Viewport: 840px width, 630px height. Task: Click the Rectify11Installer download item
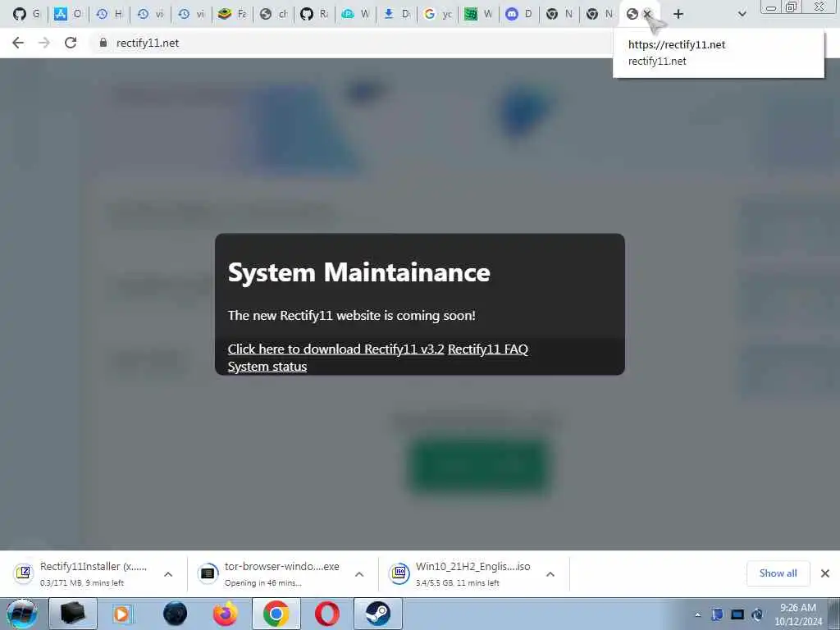94,573
